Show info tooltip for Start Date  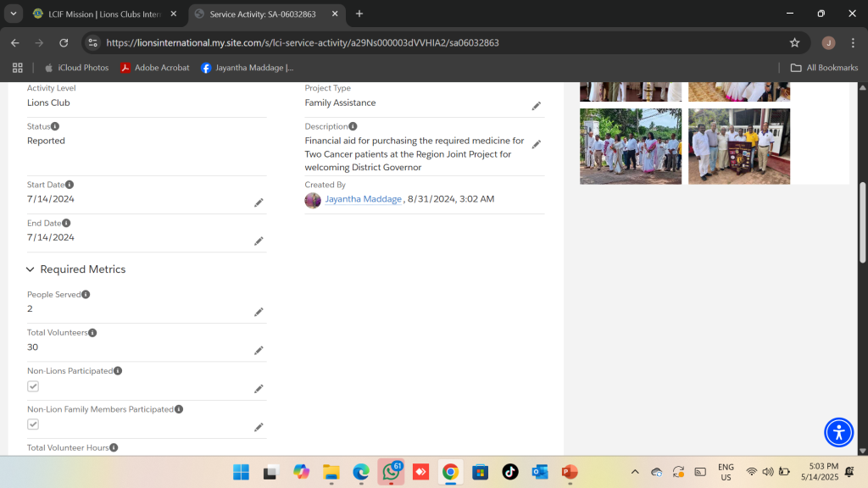point(70,184)
